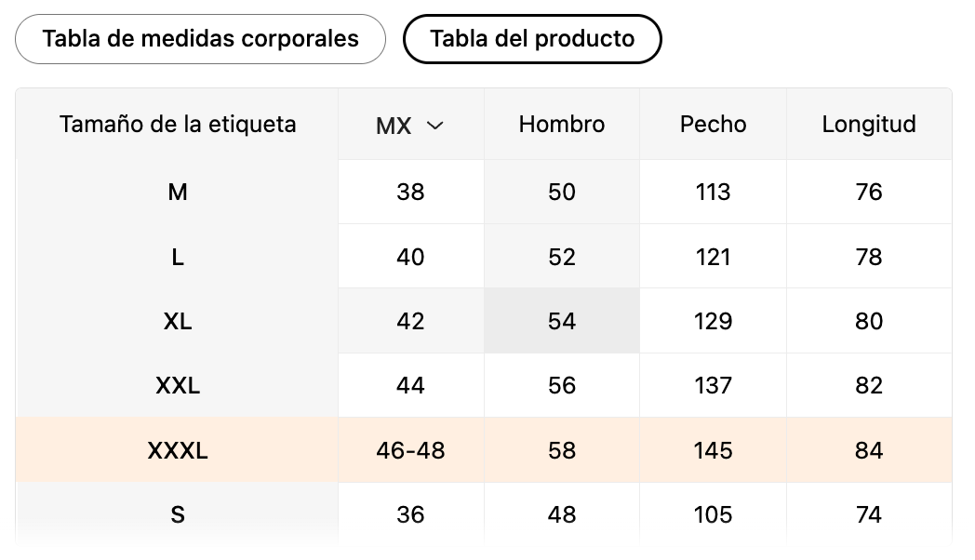Click the Pecho value 121 cell
975x560 pixels.
[713, 257]
